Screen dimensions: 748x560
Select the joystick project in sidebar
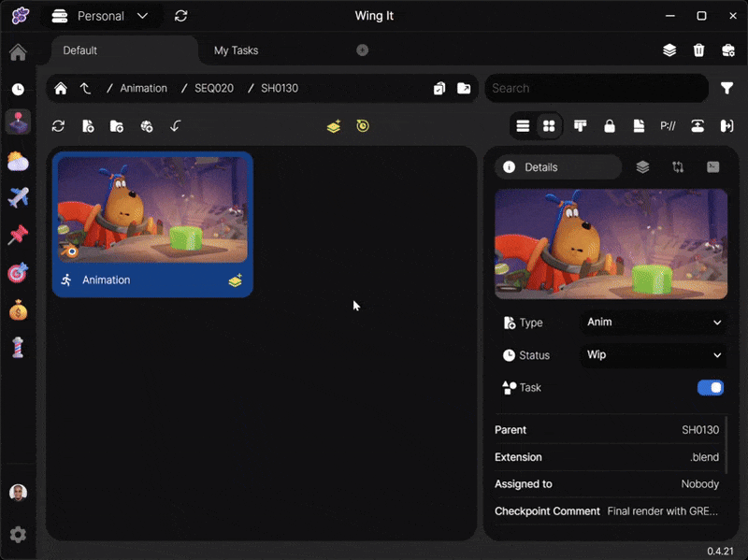[18, 122]
